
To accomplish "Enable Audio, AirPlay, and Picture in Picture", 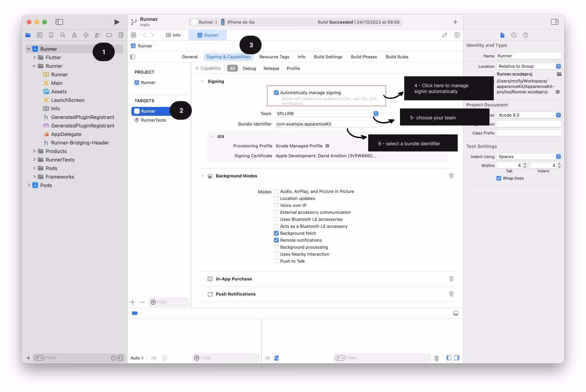I will (x=276, y=191).
